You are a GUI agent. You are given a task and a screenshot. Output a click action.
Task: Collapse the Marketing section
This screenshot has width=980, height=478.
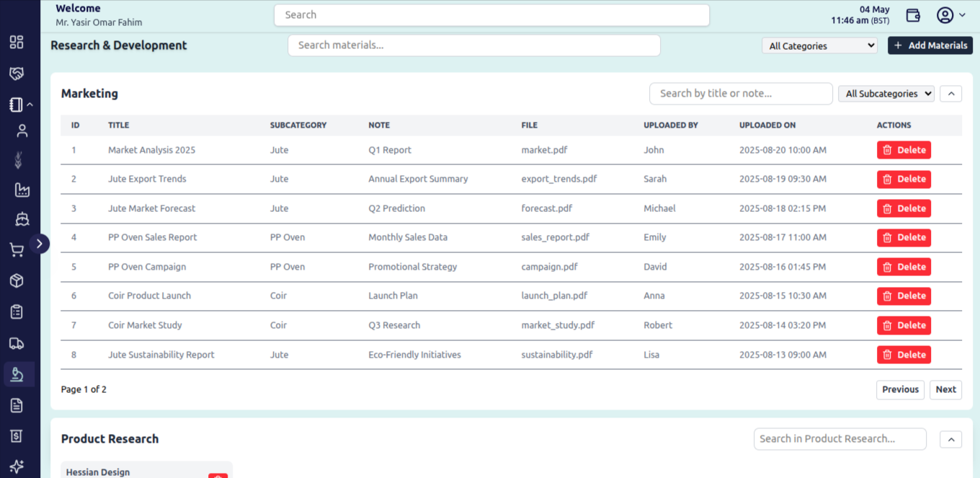pos(951,94)
